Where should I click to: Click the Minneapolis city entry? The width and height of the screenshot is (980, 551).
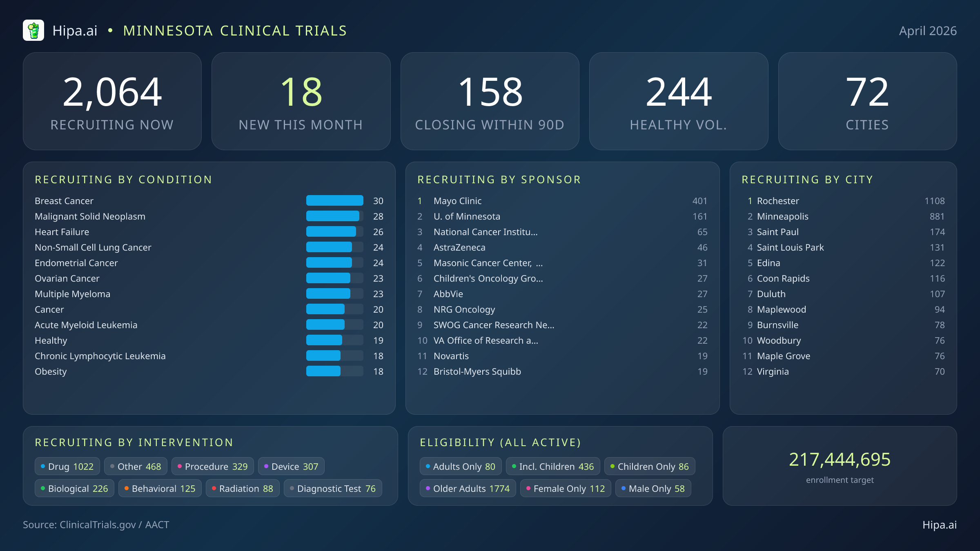tap(843, 216)
